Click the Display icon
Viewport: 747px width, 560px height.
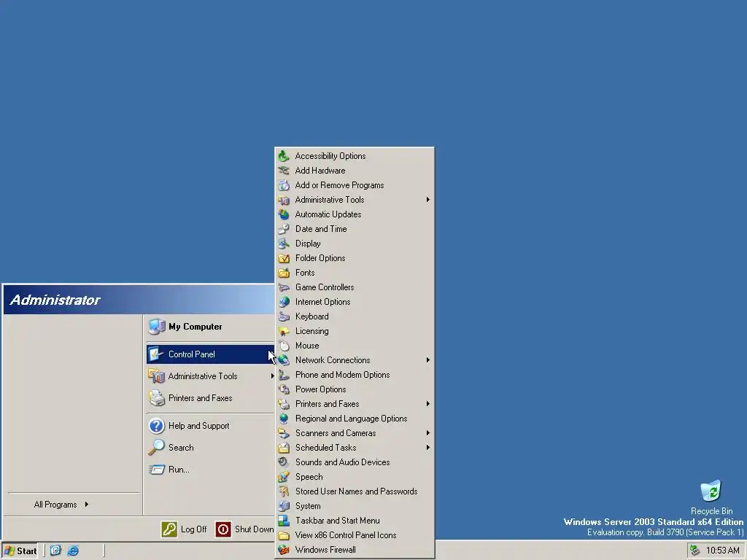(x=284, y=244)
